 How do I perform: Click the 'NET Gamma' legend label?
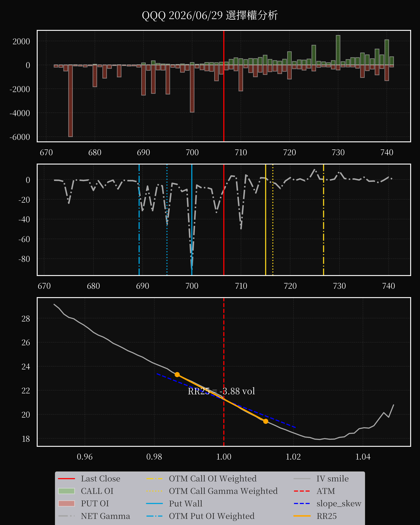[x=105, y=516]
